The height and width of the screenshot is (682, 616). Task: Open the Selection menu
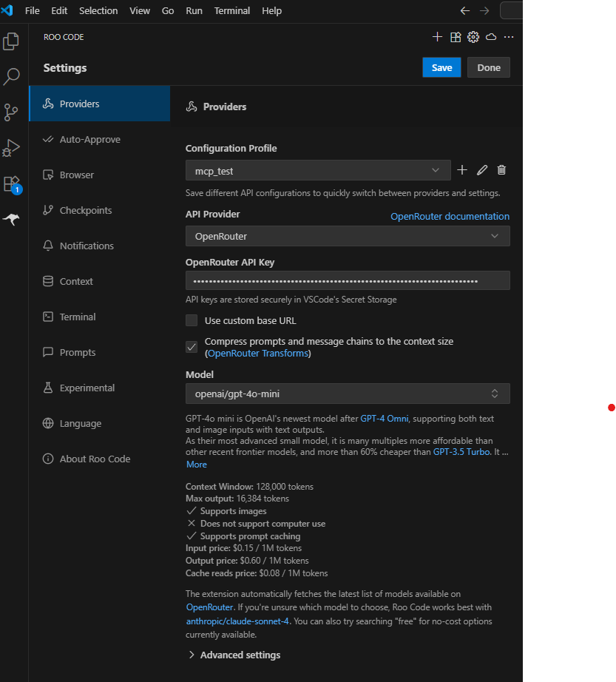[x=98, y=11]
